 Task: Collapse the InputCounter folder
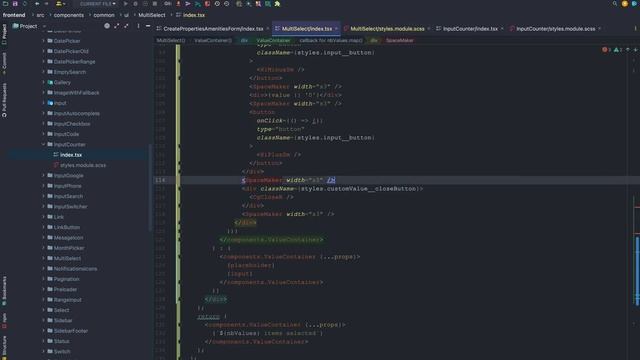point(44,144)
